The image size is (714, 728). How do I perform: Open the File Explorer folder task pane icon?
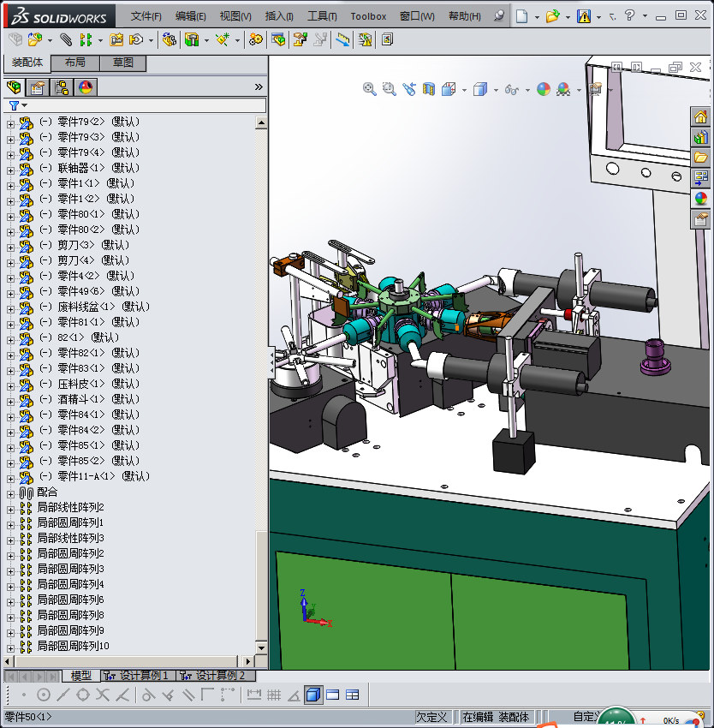700,158
